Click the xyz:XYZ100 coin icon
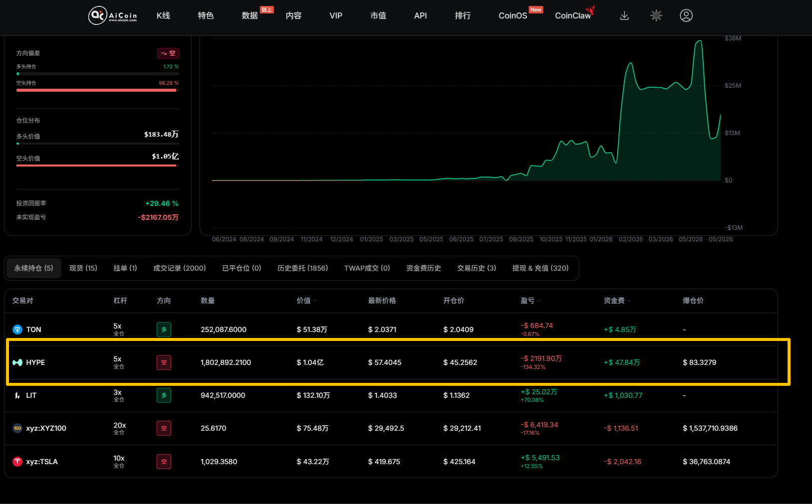812x504 pixels. click(17, 428)
